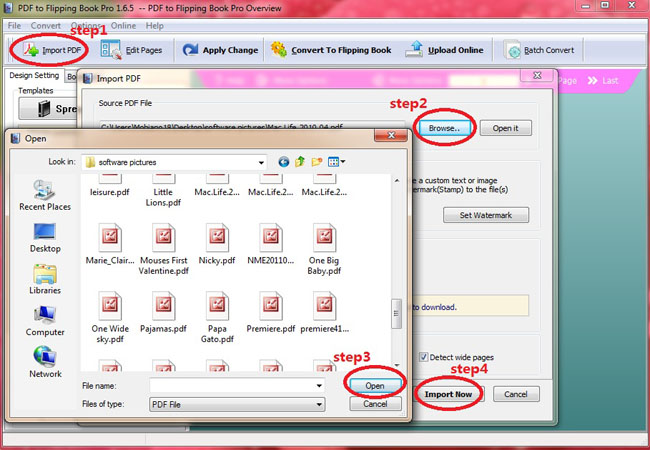Expand the Look in folder dropdown
This screenshot has height=450, width=650.
click(261, 162)
